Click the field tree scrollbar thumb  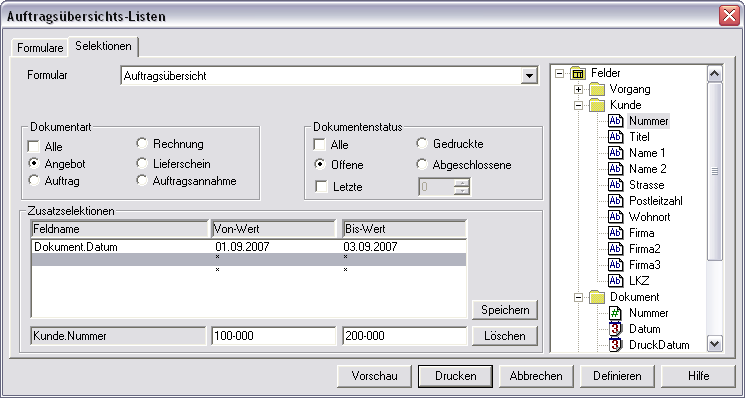[714, 171]
